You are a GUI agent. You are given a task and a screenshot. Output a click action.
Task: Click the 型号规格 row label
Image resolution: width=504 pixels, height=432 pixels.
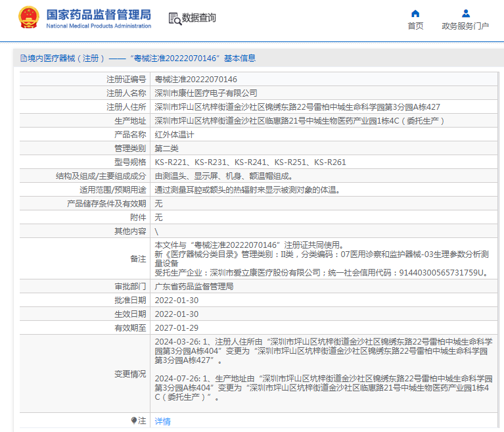click(130, 162)
